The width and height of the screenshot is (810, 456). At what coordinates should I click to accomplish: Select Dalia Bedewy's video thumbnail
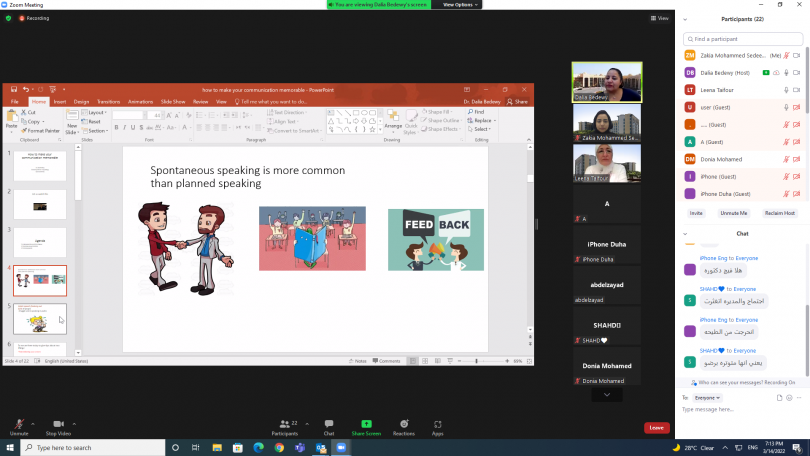pos(606,81)
